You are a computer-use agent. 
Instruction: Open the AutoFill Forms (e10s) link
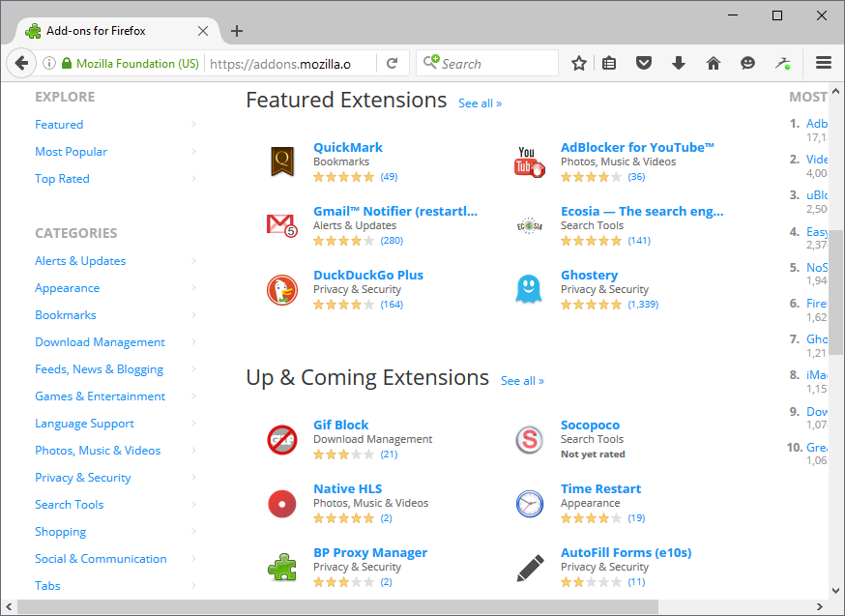pyautogui.click(x=626, y=552)
